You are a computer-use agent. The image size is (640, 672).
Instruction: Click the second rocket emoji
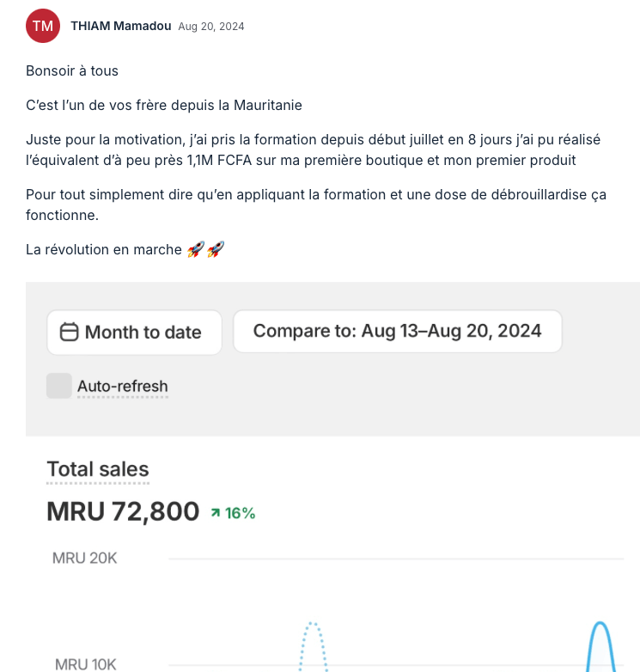pos(216,249)
